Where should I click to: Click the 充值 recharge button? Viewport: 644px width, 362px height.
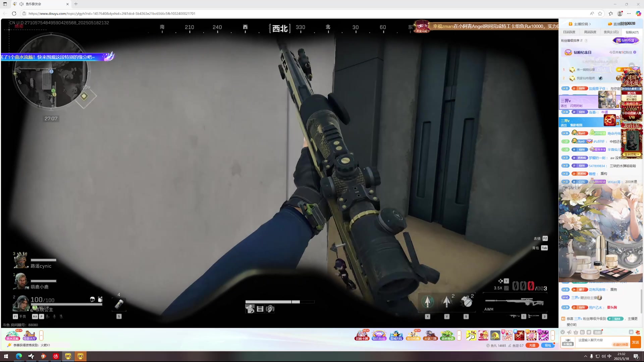[532, 346]
